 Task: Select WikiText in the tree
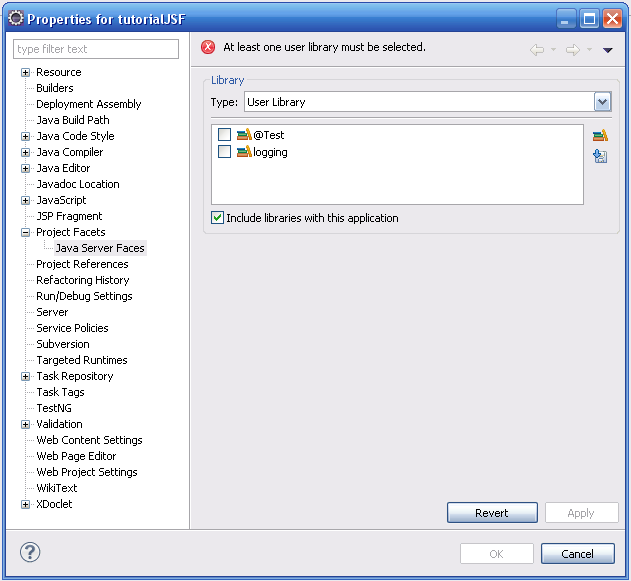(x=57, y=488)
